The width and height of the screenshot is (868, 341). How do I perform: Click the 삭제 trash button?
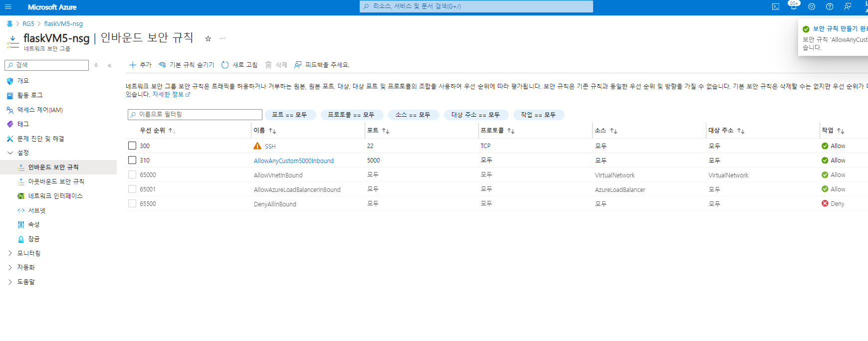[276, 65]
